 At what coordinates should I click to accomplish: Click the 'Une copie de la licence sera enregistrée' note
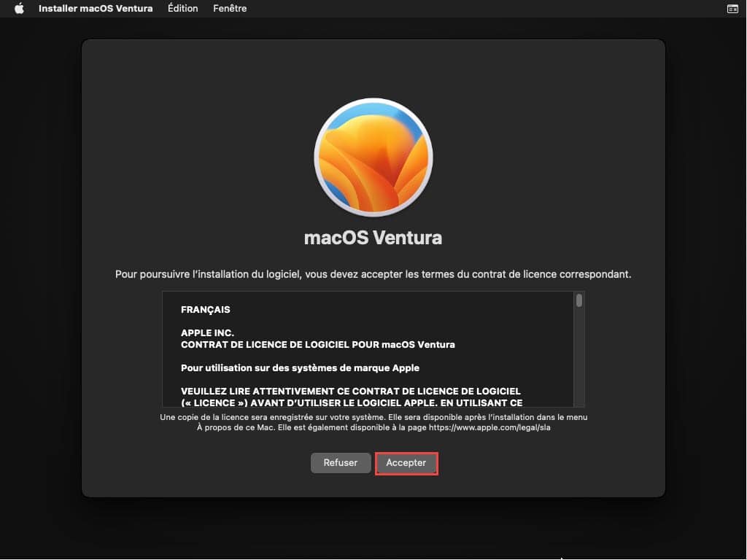tap(373, 422)
